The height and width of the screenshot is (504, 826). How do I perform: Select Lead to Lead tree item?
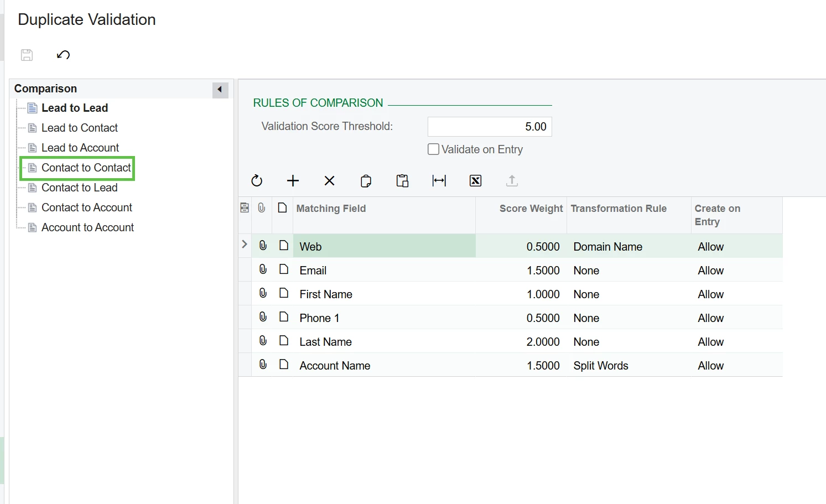coord(75,108)
